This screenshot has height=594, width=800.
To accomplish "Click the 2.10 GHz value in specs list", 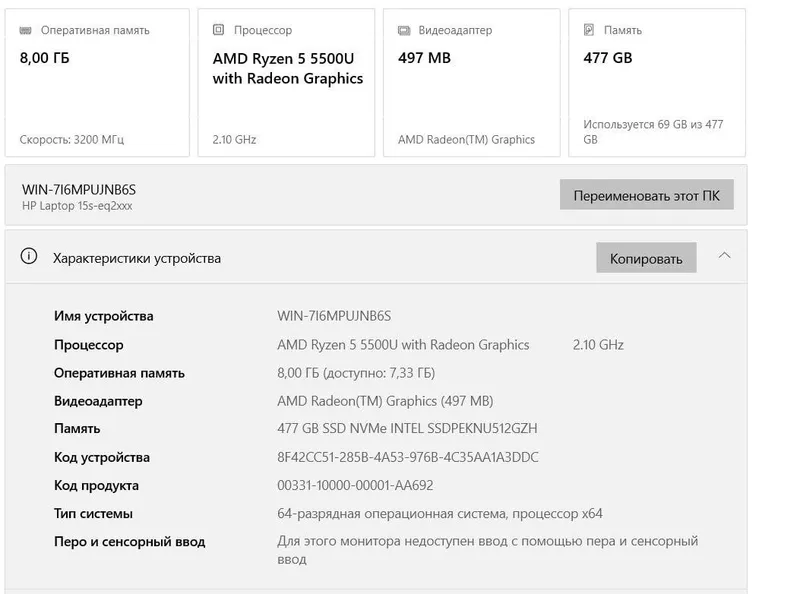I will (598, 345).
